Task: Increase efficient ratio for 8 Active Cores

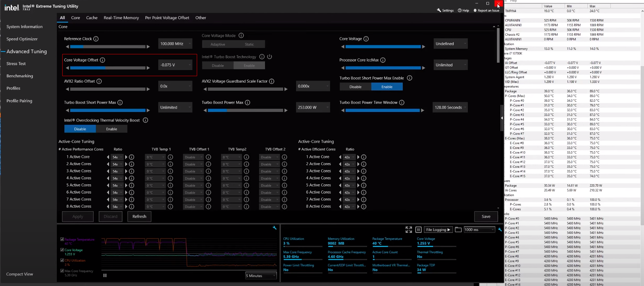Action: click(x=358, y=207)
